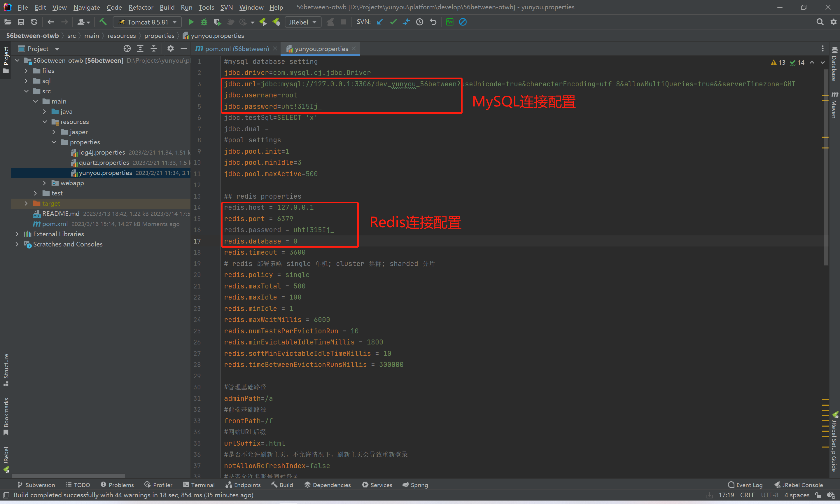Click the Save All toolbar icon
The height and width of the screenshot is (504, 840).
coord(21,22)
